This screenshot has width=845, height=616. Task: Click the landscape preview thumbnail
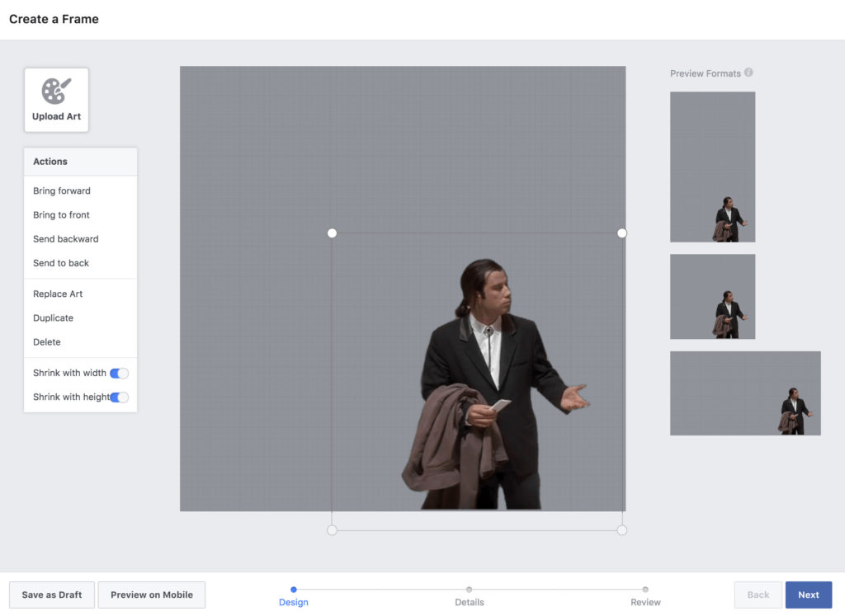click(x=745, y=393)
